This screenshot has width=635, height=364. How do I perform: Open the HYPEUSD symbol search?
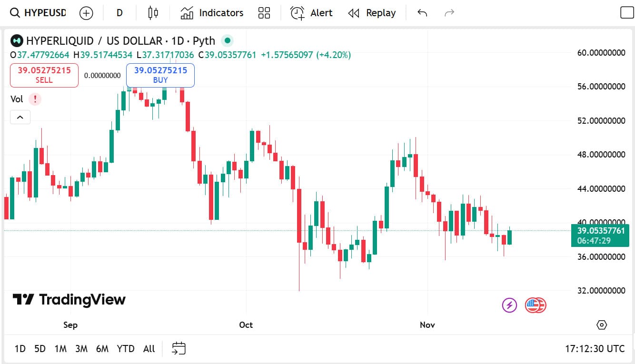pos(39,13)
